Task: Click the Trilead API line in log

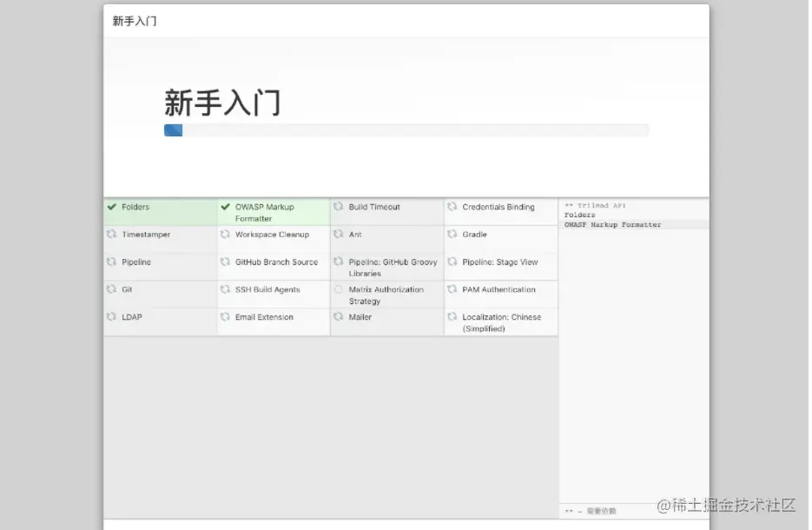Action: [x=595, y=206]
